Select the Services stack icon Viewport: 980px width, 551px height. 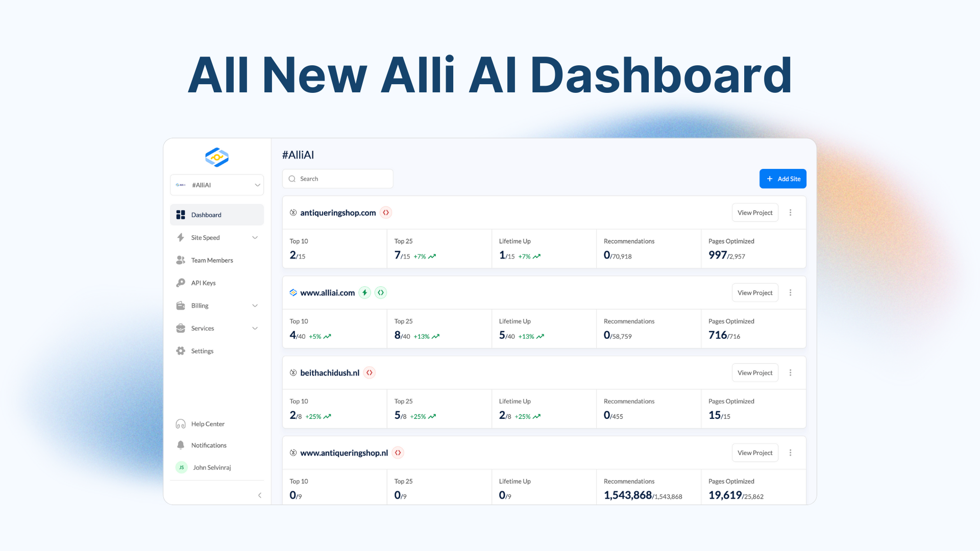[x=181, y=328]
